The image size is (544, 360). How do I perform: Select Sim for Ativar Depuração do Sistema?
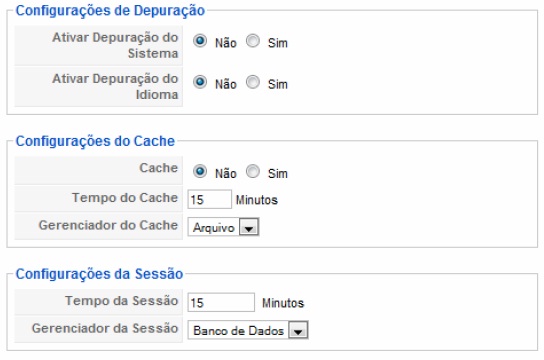tap(253, 41)
